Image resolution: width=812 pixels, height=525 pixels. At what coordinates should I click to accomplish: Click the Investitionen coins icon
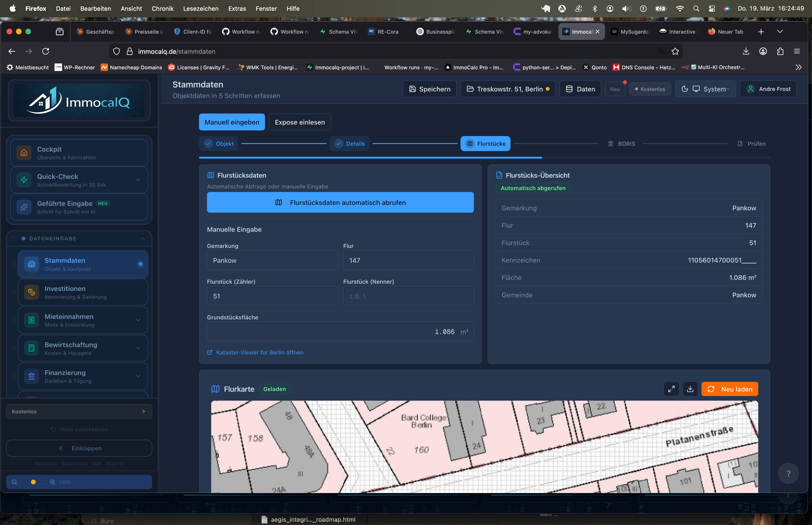click(31, 292)
